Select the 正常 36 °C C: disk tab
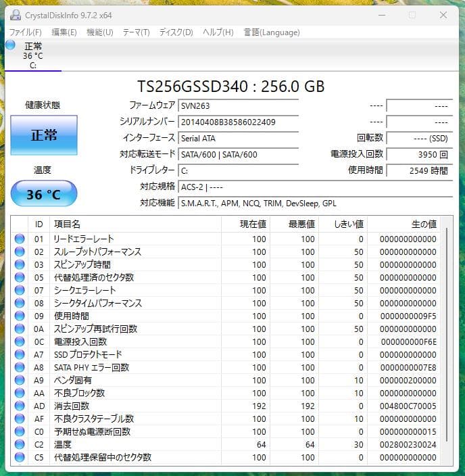 click(33, 55)
